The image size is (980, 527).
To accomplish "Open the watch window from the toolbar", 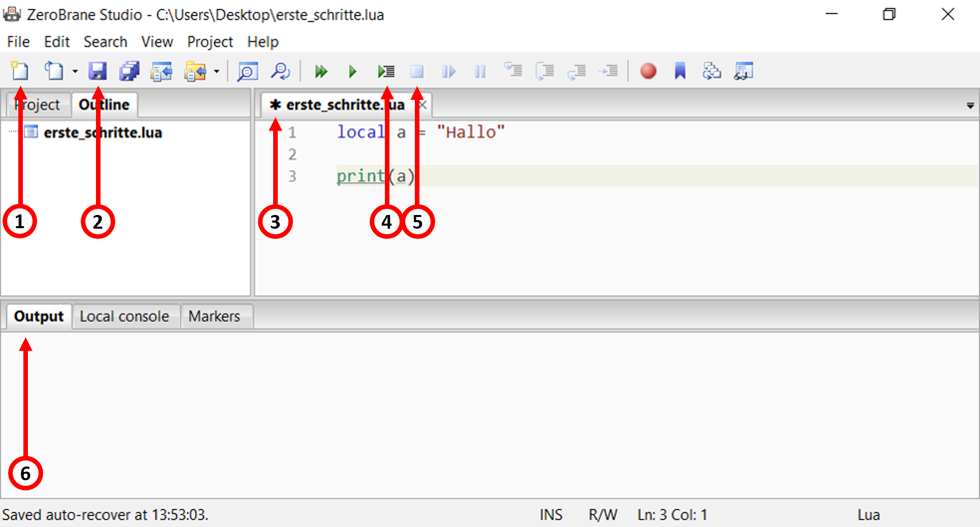I will (x=743, y=71).
